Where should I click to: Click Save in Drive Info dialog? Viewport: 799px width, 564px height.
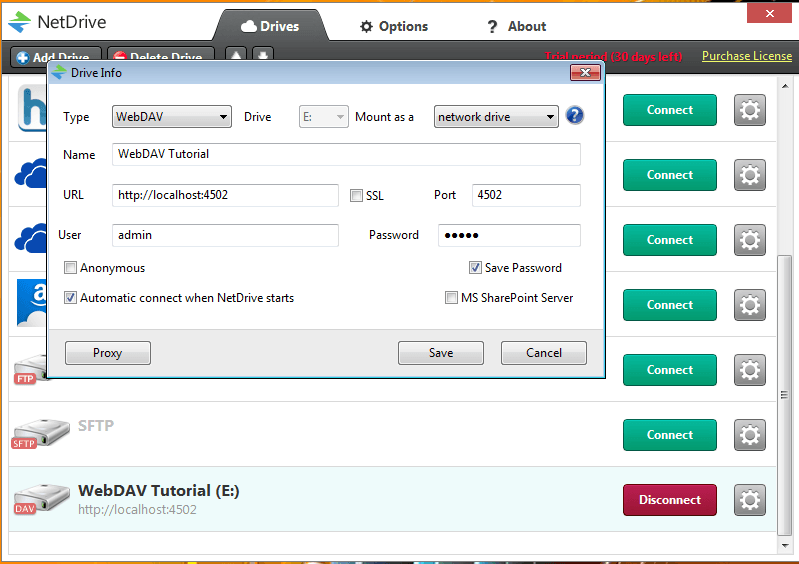[x=441, y=353]
